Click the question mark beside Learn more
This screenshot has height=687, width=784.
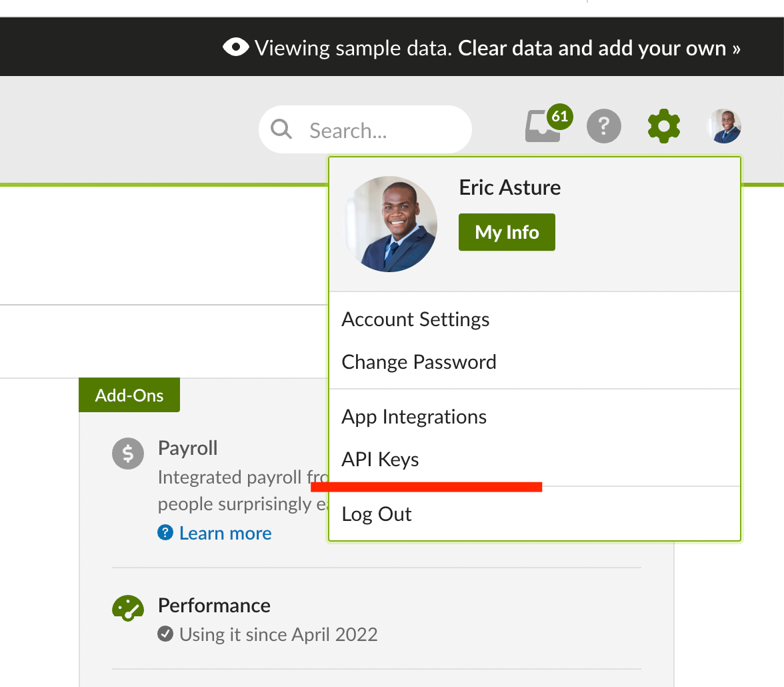(x=165, y=533)
